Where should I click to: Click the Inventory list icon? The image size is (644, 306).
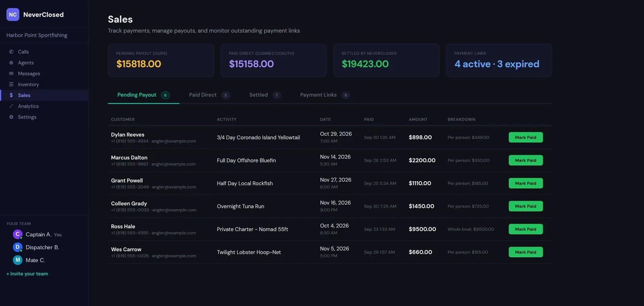[11, 85]
